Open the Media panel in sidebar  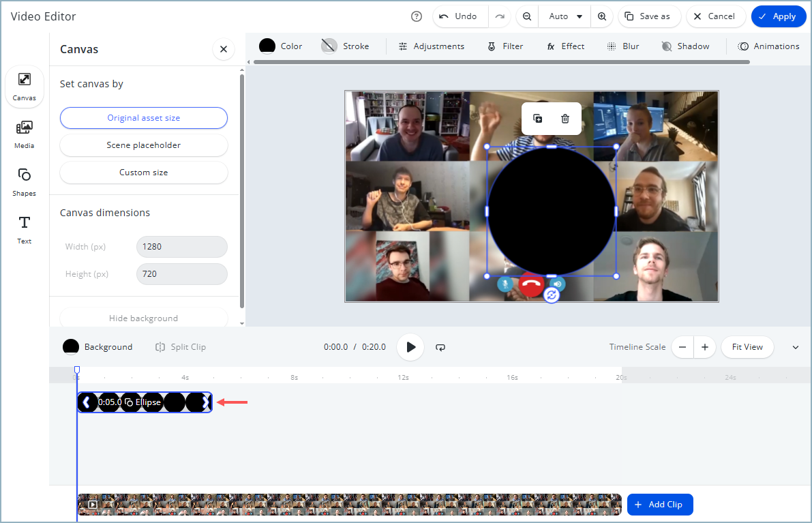(24, 134)
